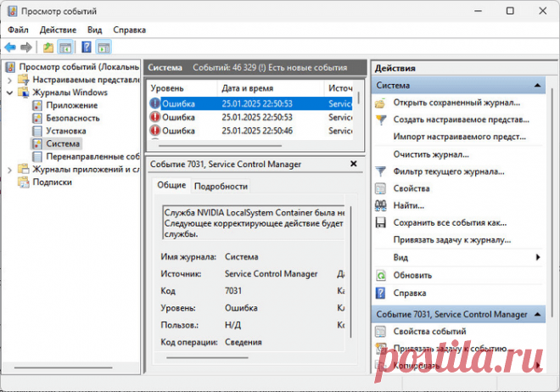Open the Действие menu
Image resolution: width=560 pixels, height=392 pixels.
click(x=58, y=30)
